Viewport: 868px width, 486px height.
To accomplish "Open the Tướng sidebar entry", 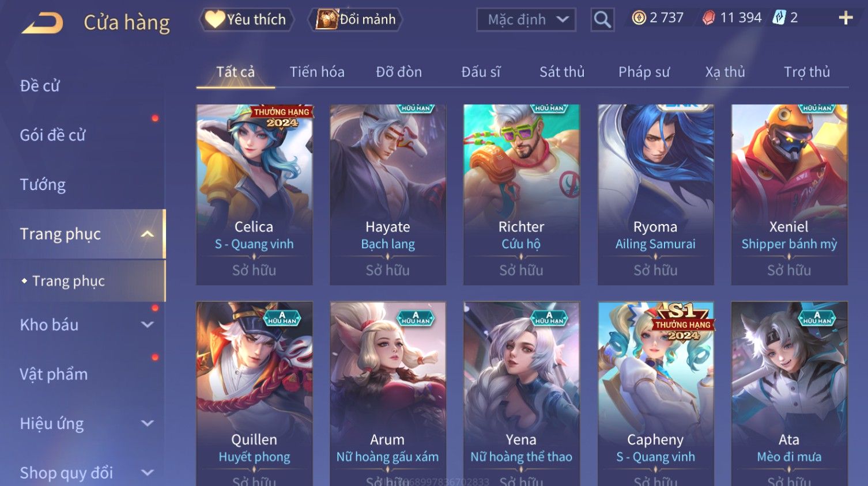I will 43,185.
